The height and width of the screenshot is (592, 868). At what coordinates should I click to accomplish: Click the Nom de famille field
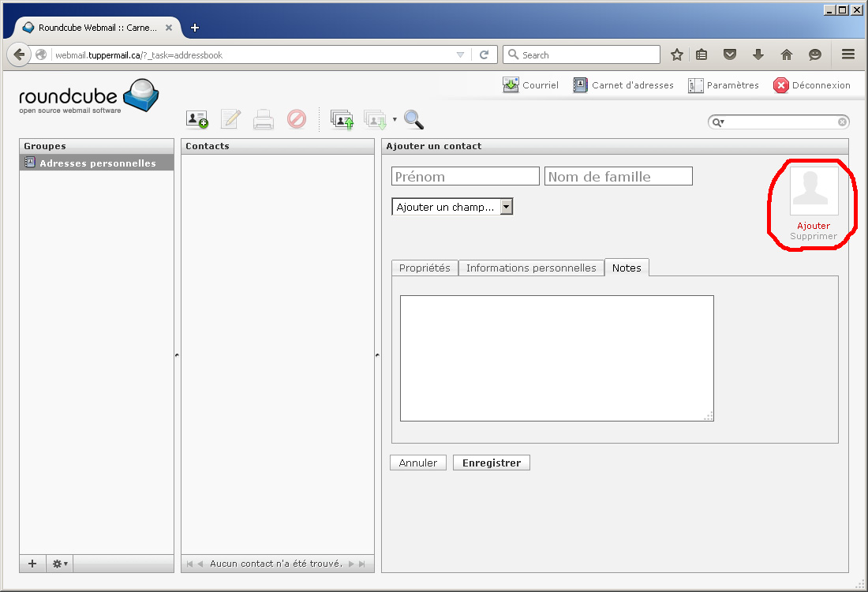(x=618, y=176)
